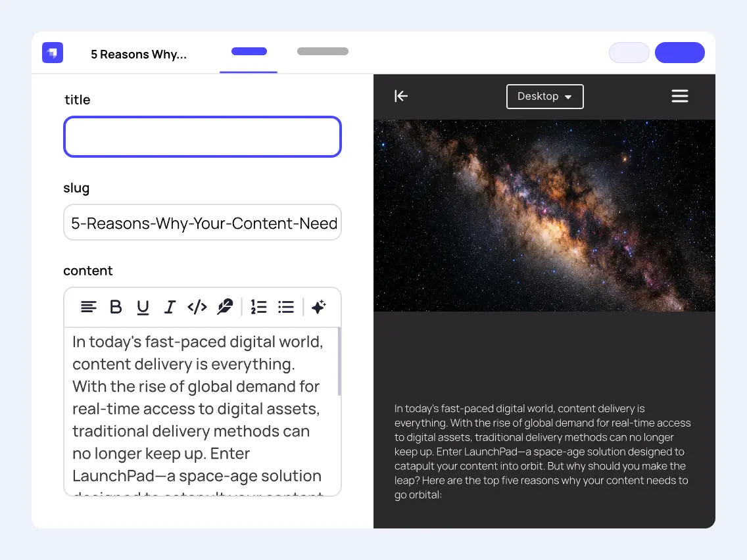Click the '5 Reasons Why...' document title
The image size is (747, 560).
139,55
